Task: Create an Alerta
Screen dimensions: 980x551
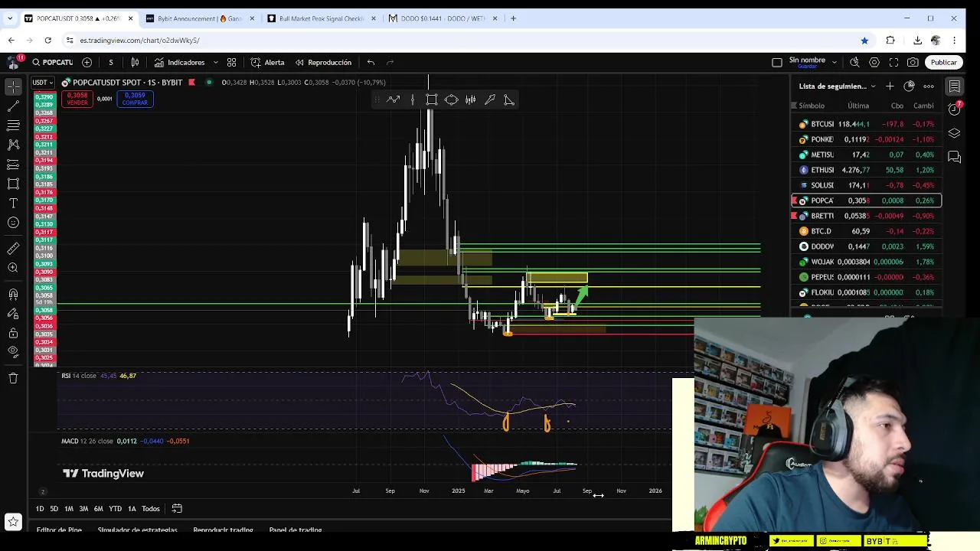Action: [x=267, y=63]
